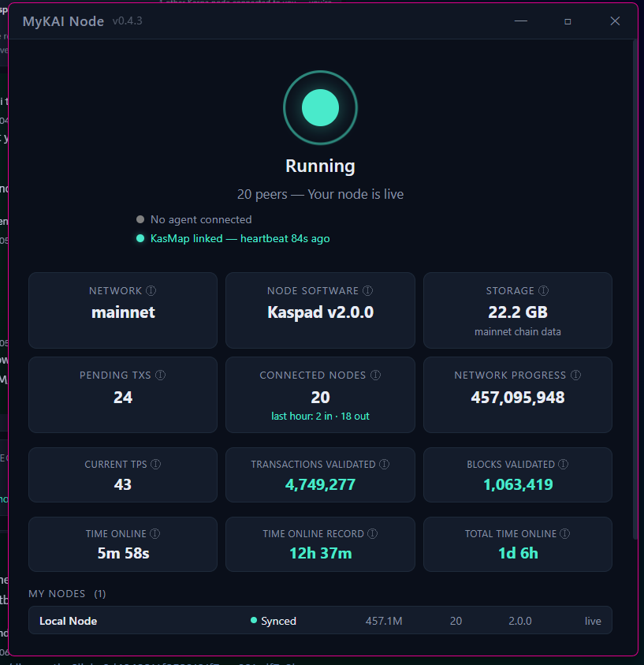Click the 'No agent connected' text
Viewport: 644px width, 665px height.
pyautogui.click(x=201, y=219)
